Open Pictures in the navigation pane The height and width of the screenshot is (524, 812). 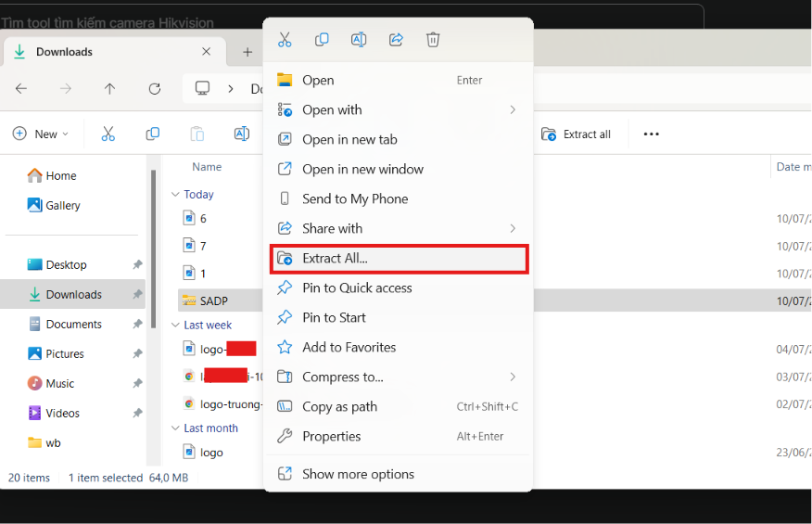pos(72,354)
